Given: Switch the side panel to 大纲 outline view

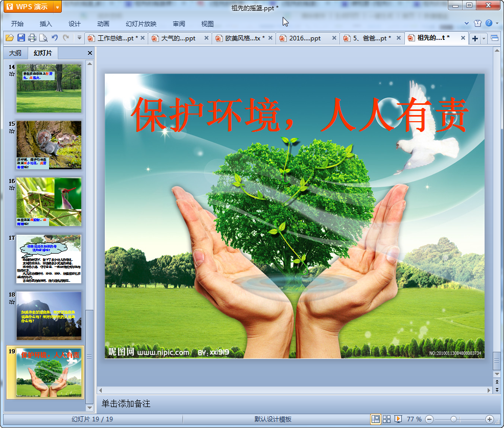Looking at the screenshot, I should [x=15, y=53].
